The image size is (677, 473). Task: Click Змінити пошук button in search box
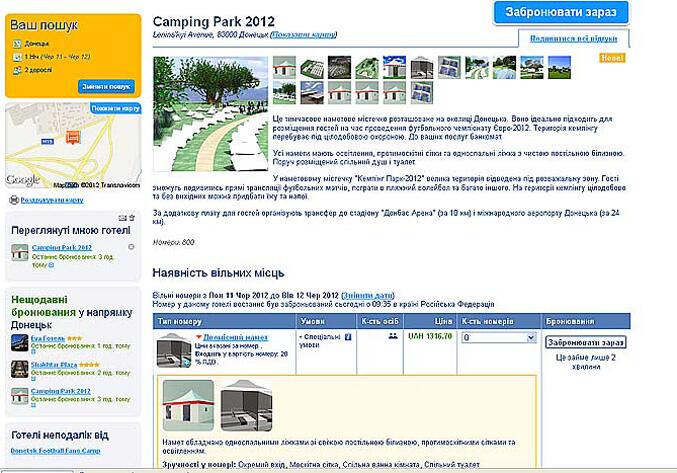[x=106, y=86]
